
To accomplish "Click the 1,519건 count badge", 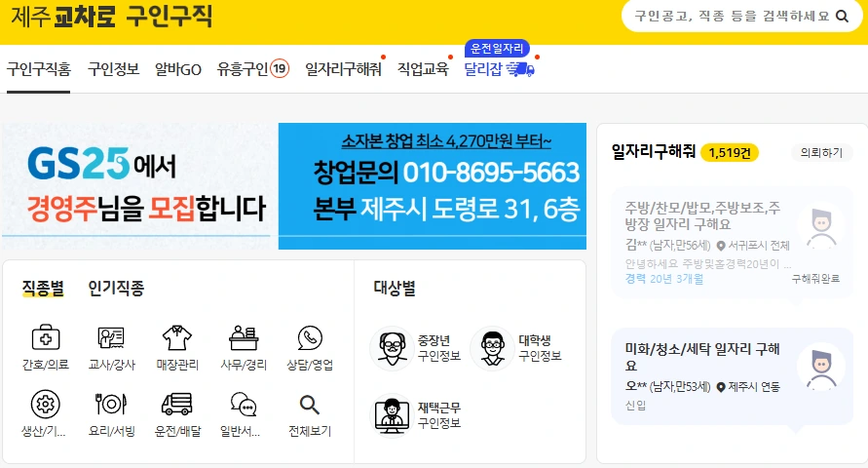I will pos(730,153).
